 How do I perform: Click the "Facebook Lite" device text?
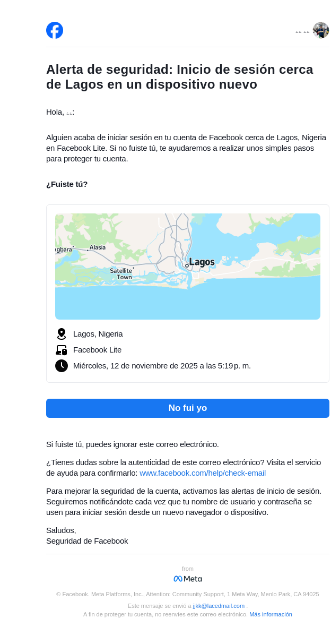98,350
